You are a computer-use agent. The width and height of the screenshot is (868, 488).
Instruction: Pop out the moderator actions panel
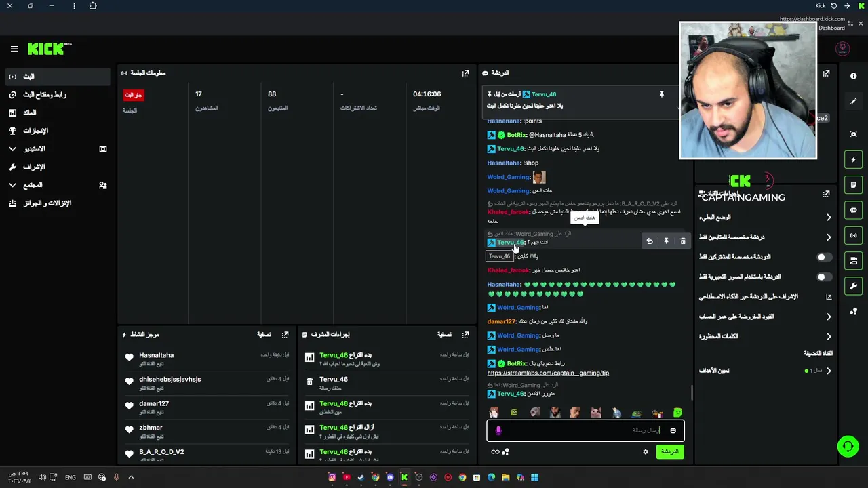point(465,335)
